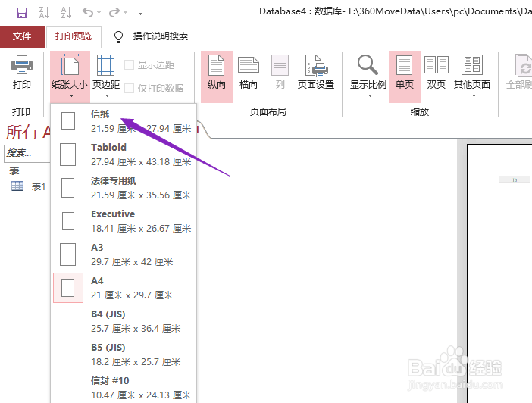Choose 法律专用纸 legal paper size
532x403 pixels.
(x=124, y=188)
